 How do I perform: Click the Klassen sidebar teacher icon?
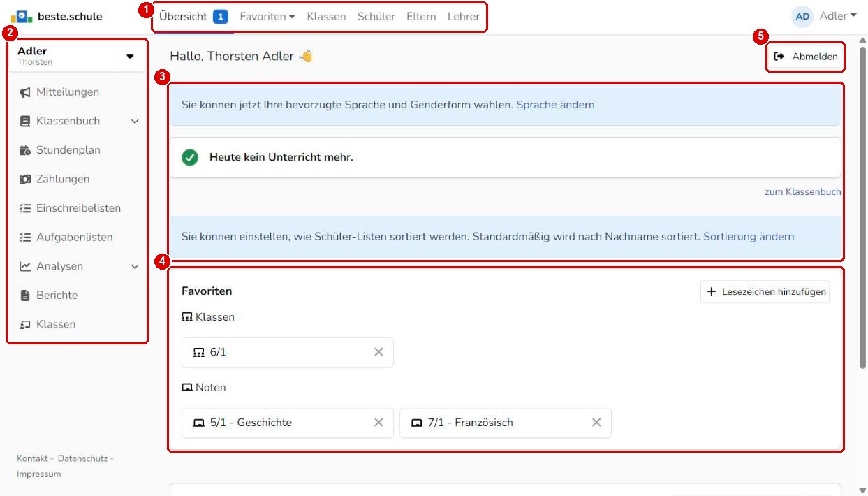[24, 325]
